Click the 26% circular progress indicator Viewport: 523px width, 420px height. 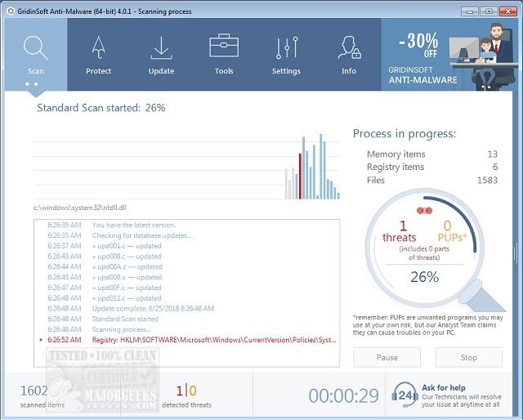tap(424, 276)
